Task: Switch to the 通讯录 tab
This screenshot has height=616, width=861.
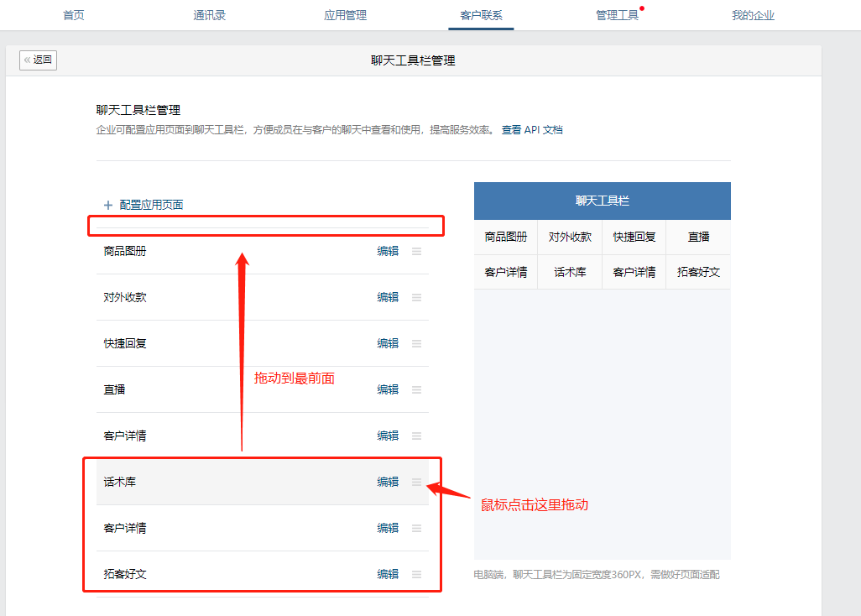Action: (x=209, y=15)
